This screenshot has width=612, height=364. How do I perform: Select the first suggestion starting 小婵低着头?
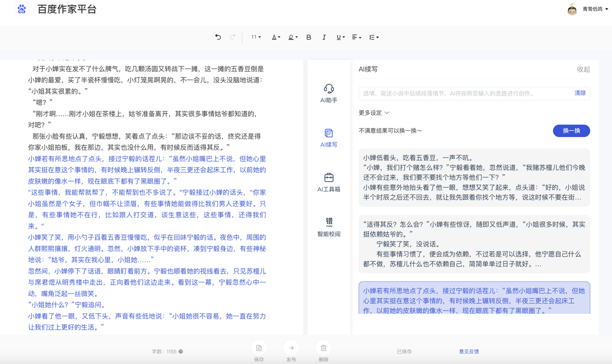(x=474, y=177)
